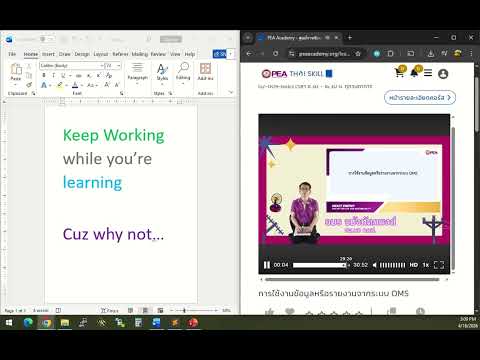Open the Add-ins icon in Word
Viewport: 480px width, 360px height.
[x=205, y=69]
